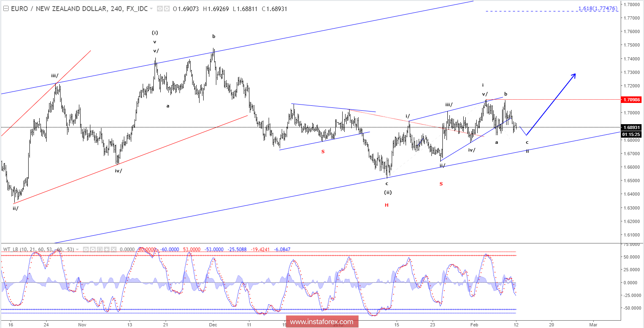644x328 pixels.
Task: Select the WT_LB (10, 21, 60, 53, -60, -53) label
Action: pos(38,249)
